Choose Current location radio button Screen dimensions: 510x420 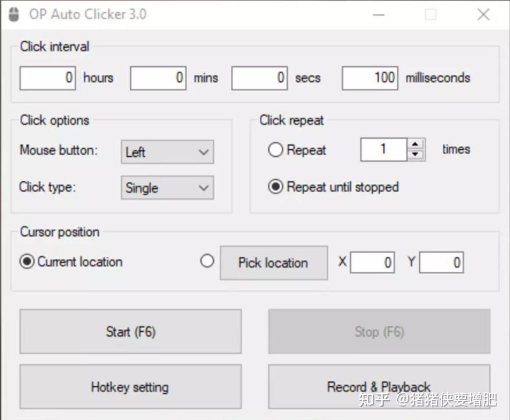27,262
